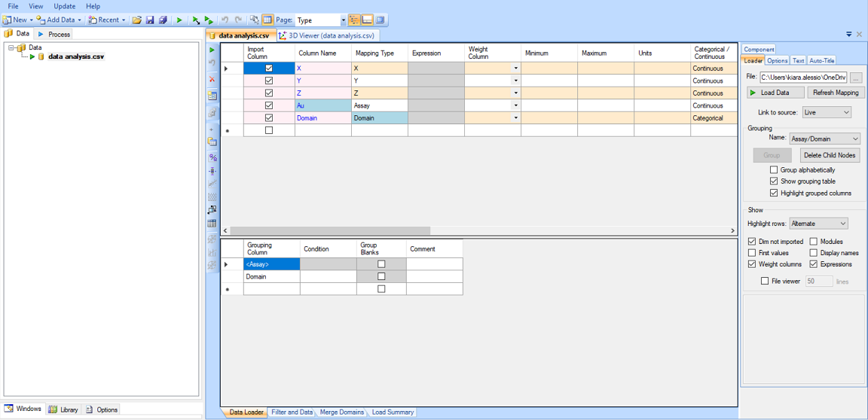This screenshot has width=868, height=420.
Task: Switch to the 3D Viewer tab
Action: (x=328, y=35)
